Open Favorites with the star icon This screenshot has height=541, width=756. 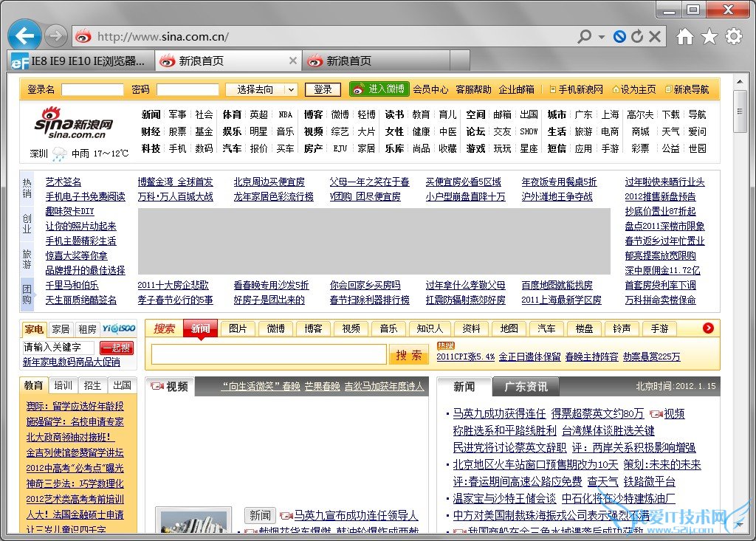pos(709,36)
